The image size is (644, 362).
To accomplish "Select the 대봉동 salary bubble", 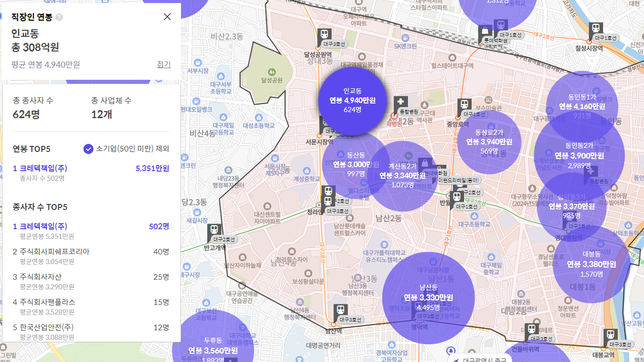I will coord(591,264).
